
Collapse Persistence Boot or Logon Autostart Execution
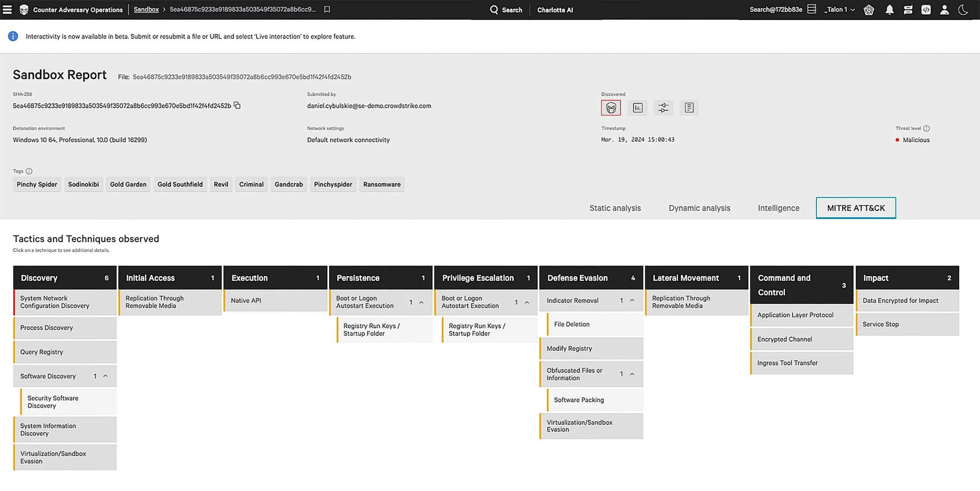tap(421, 302)
